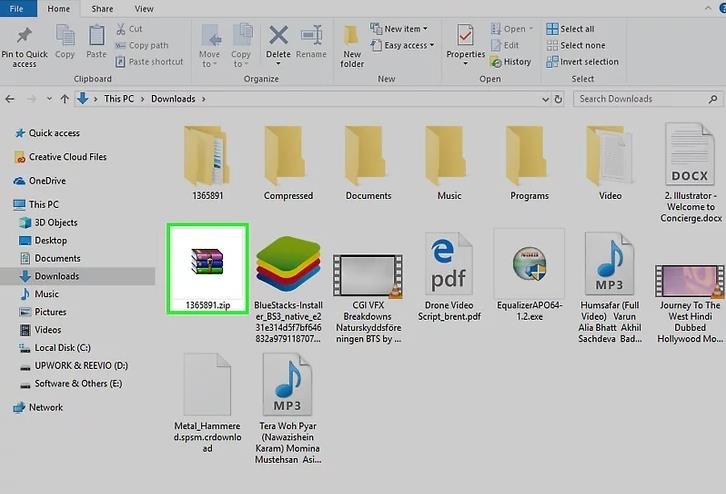Click the Up one level arrow
The image size is (726, 494).
(64, 99)
